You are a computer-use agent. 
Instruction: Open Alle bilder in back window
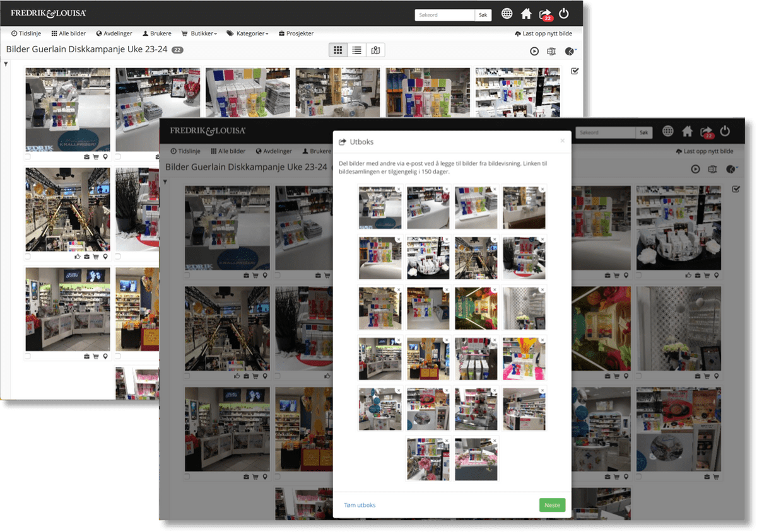tap(69, 33)
